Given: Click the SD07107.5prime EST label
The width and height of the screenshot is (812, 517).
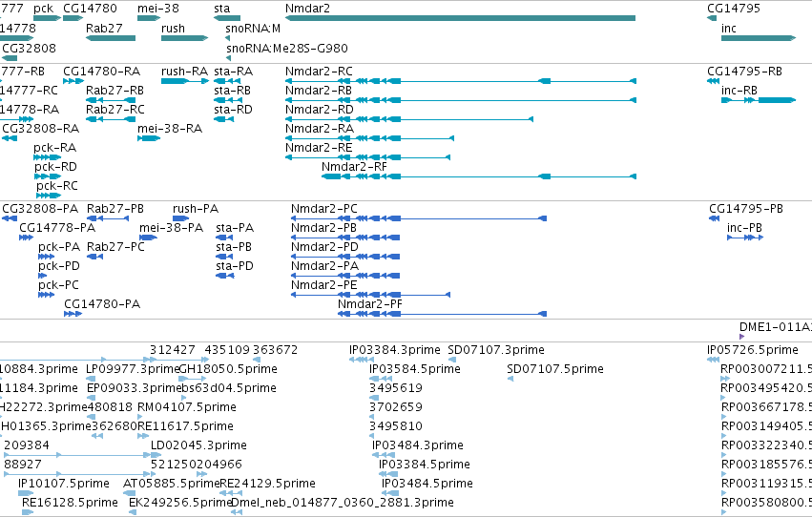Looking at the screenshot, I should coord(555,369).
